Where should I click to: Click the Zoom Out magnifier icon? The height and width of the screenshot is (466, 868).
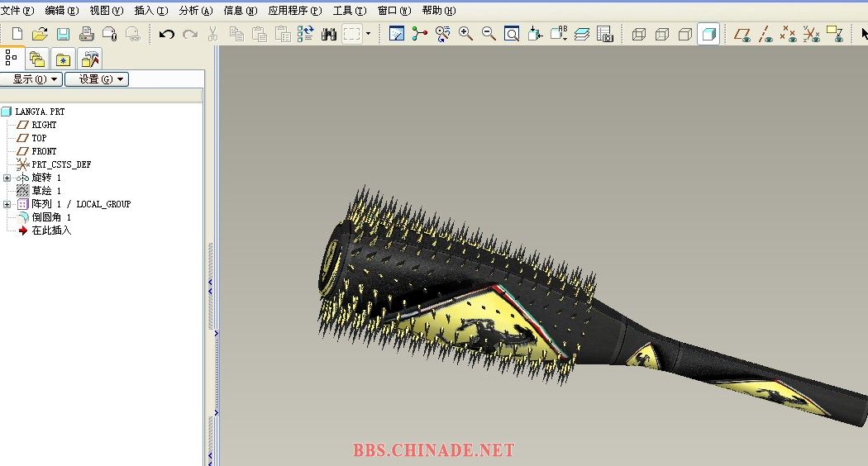click(489, 34)
